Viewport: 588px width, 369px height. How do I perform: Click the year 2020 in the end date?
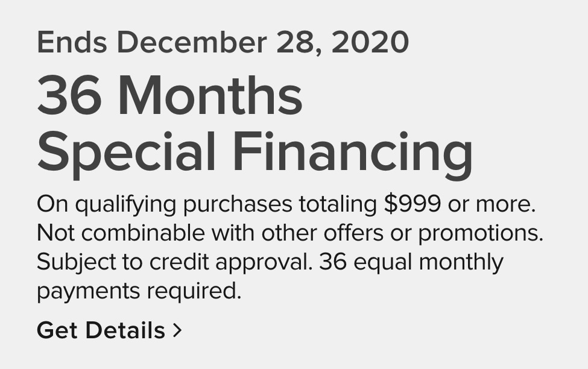(370, 42)
